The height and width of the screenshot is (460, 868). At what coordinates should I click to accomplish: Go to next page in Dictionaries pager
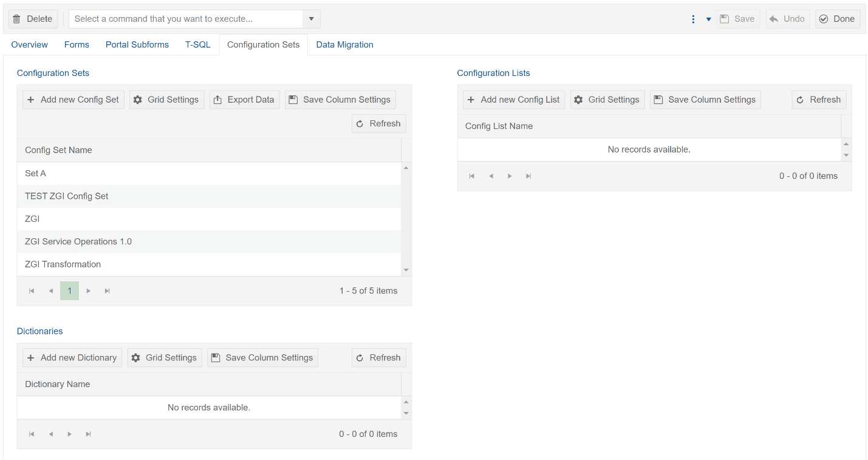(69, 434)
